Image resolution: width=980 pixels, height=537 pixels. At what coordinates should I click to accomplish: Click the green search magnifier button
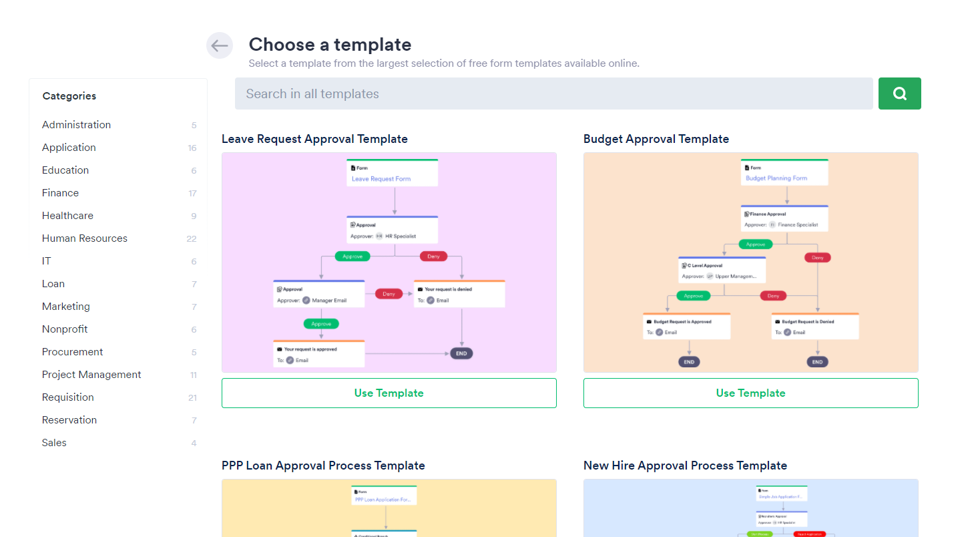coord(899,94)
